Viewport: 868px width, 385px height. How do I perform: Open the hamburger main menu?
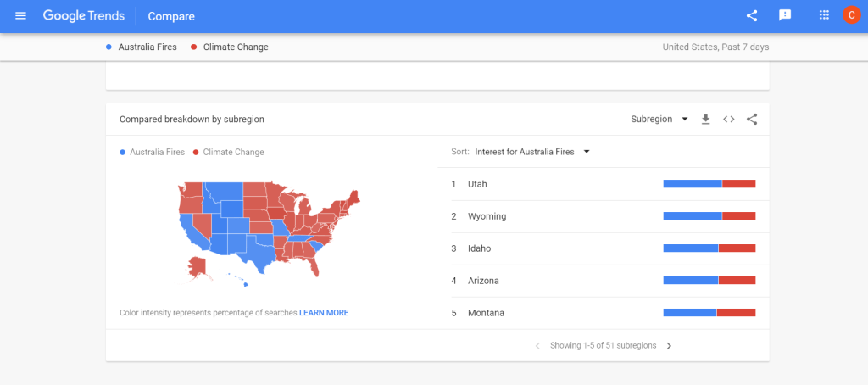pyautogui.click(x=21, y=16)
